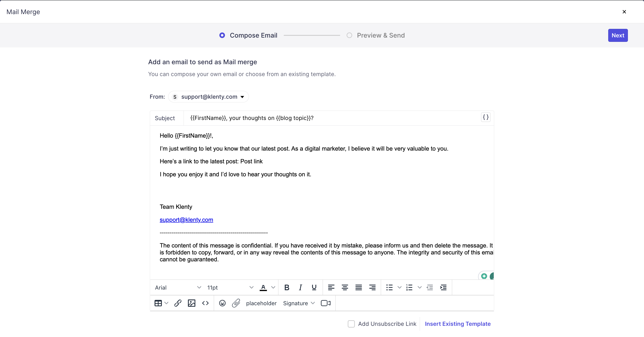Insert placeholder into subject via braces icon
Viewport: 644px width, 337px height.
coord(485,117)
